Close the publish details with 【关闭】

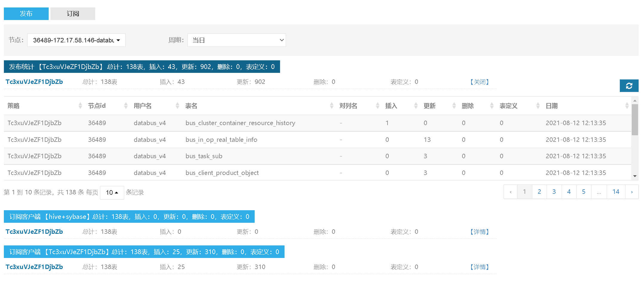479,82
